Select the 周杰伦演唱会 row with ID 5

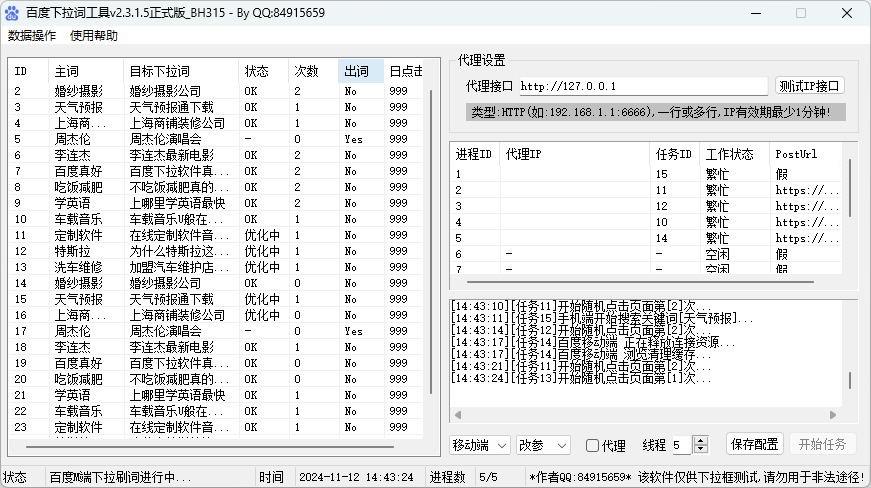click(x=216, y=139)
